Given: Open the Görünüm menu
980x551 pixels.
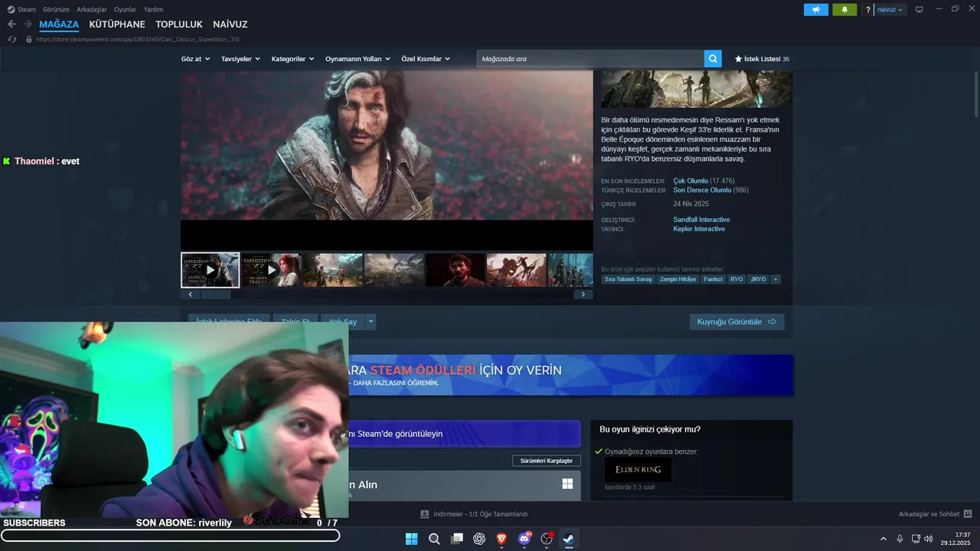Looking at the screenshot, I should (x=56, y=9).
